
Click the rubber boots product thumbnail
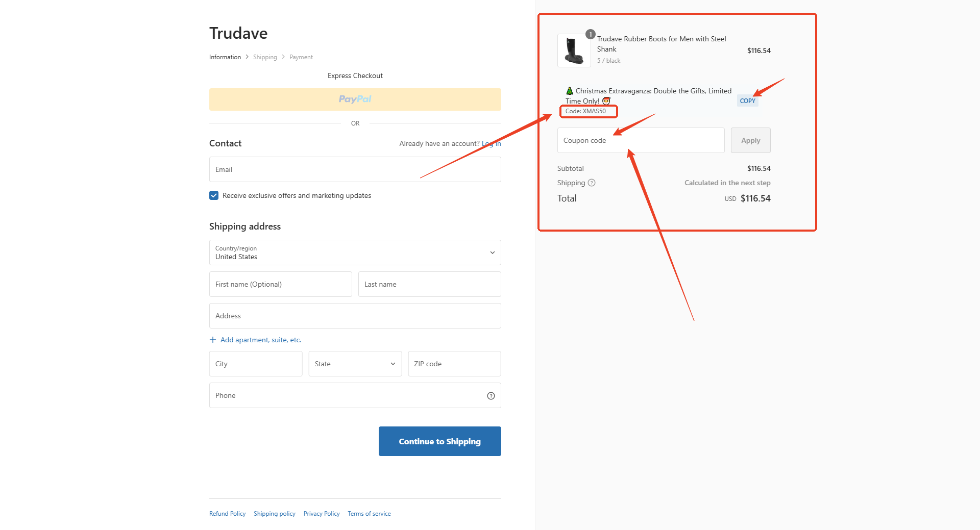coord(574,51)
